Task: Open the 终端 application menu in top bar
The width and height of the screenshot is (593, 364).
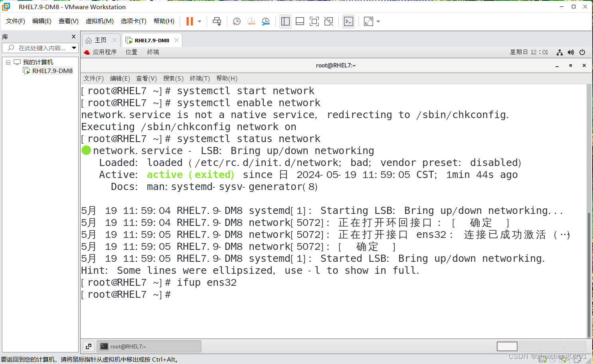Action: tap(153, 52)
